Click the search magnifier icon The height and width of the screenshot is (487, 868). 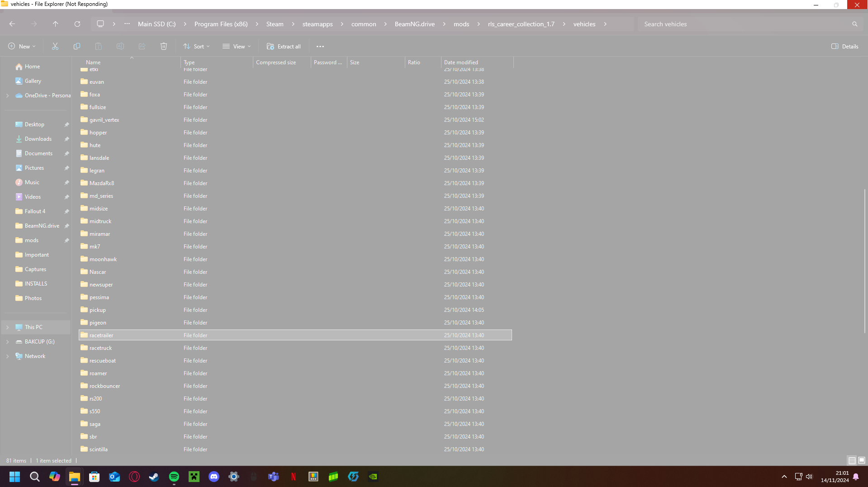coord(855,24)
